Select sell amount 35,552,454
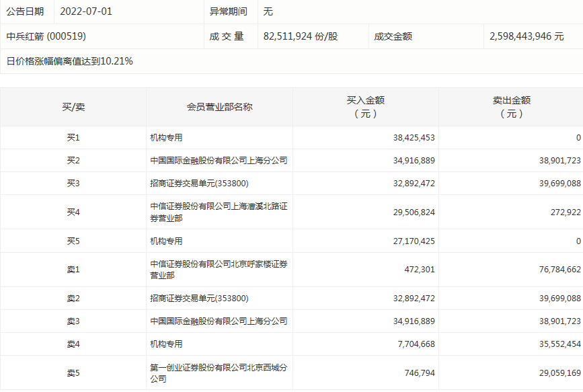 point(560,344)
